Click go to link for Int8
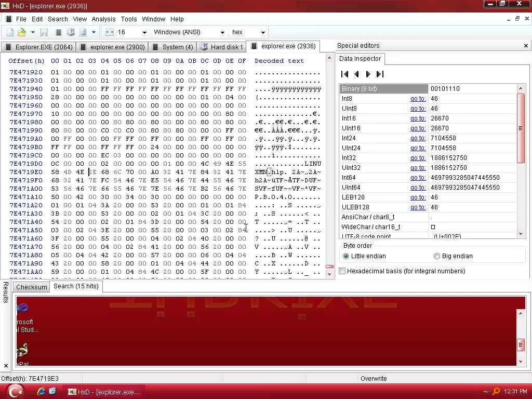This screenshot has width=532, height=399. pyautogui.click(x=418, y=99)
